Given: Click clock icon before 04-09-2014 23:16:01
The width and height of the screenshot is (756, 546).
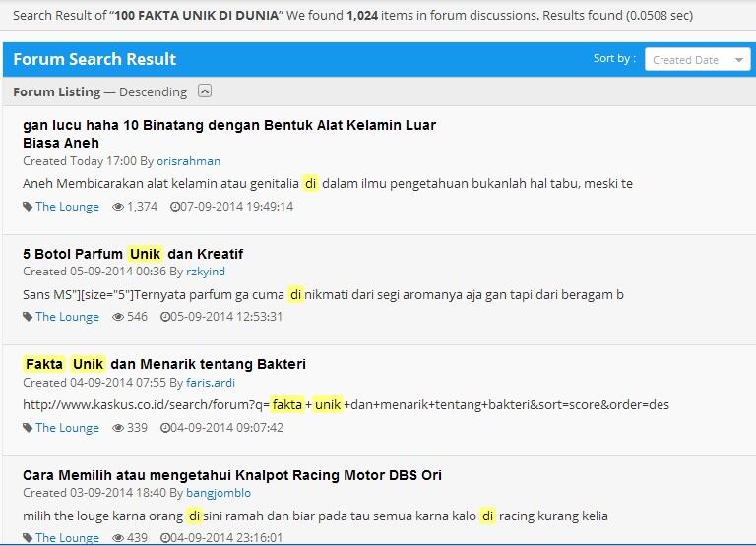Looking at the screenshot, I should click(165, 538).
